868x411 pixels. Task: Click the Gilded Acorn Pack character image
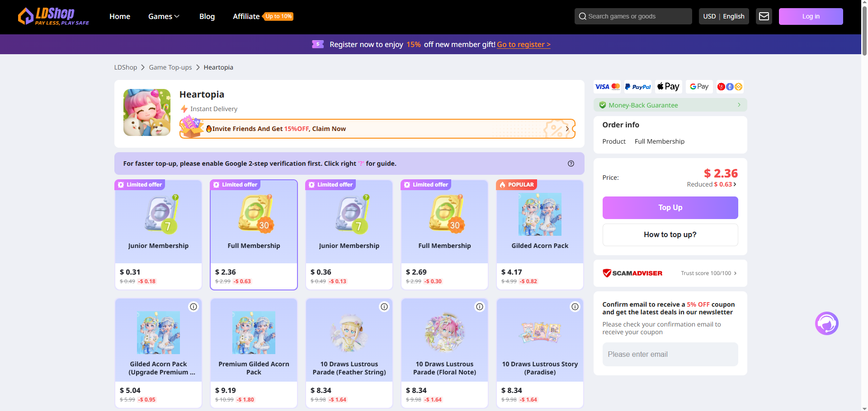(x=540, y=215)
